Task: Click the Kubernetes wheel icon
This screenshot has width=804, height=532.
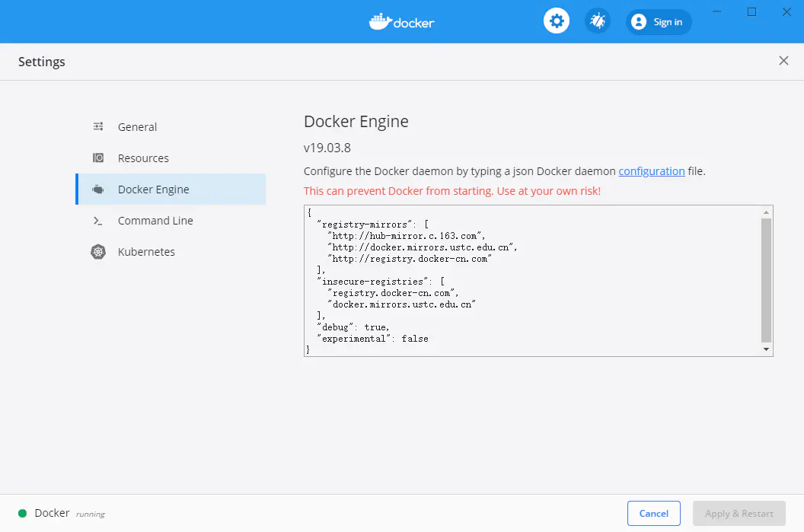Action: click(98, 252)
